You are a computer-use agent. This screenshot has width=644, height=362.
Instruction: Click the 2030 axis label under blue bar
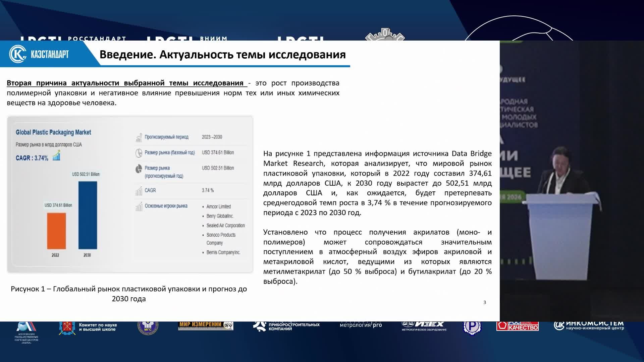[x=87, y=255]
